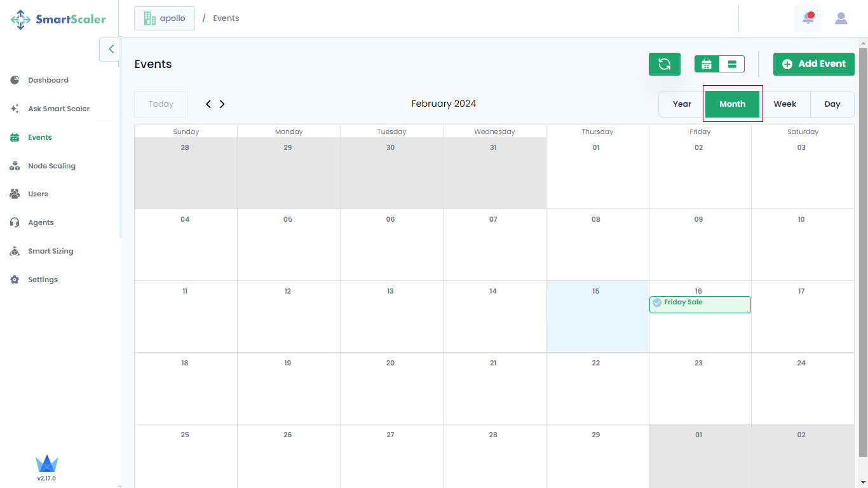868x488 pixels.
Task: Open the Friday Sale event
Action: pyautogui.click(x=700, y=304)
